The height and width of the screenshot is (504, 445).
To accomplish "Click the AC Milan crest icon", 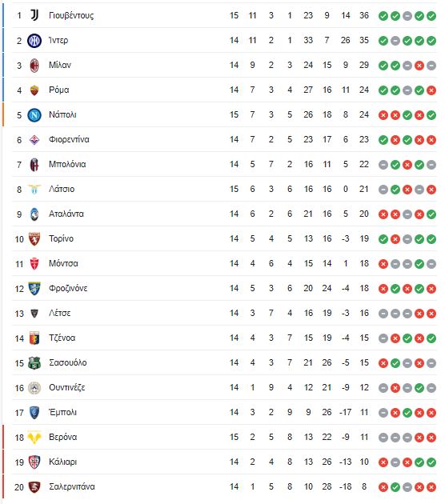I will tap(34, 66).
